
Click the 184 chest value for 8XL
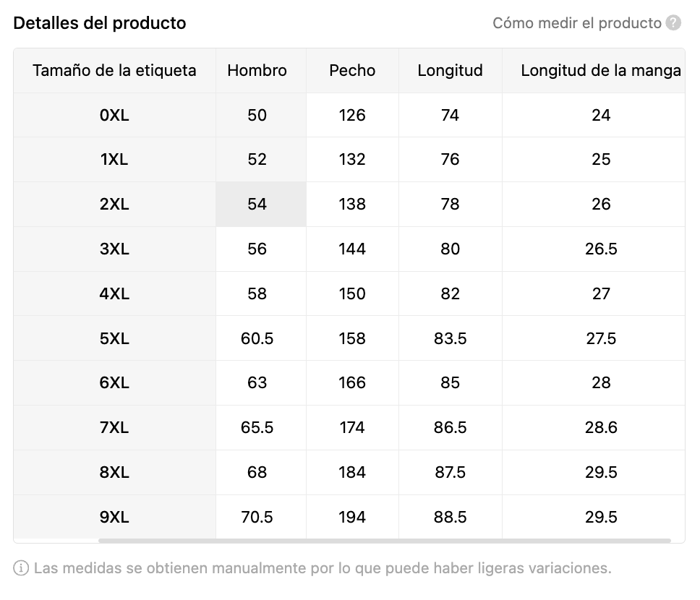tap(352, 473)
